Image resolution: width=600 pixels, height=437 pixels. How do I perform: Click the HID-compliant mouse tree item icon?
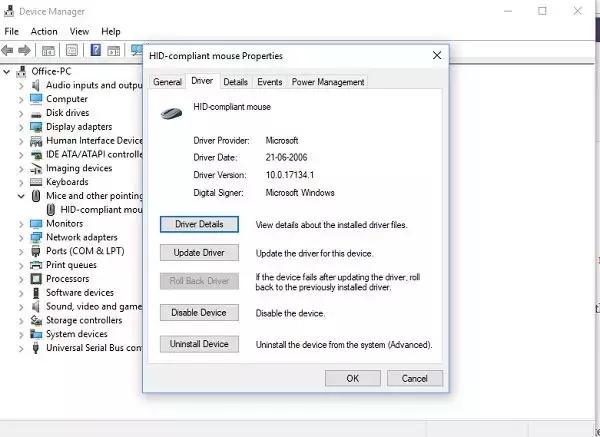[x=51, y=210]
